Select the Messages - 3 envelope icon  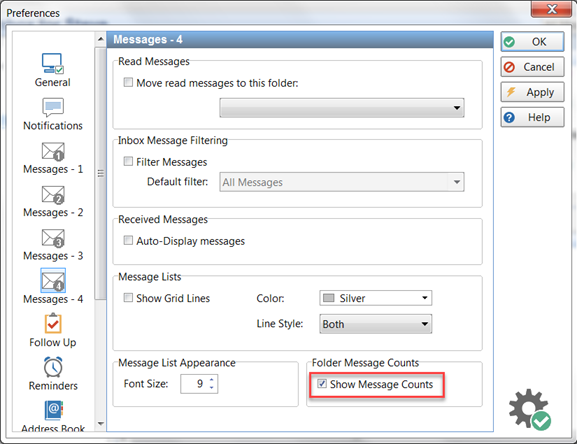[53, 238]
